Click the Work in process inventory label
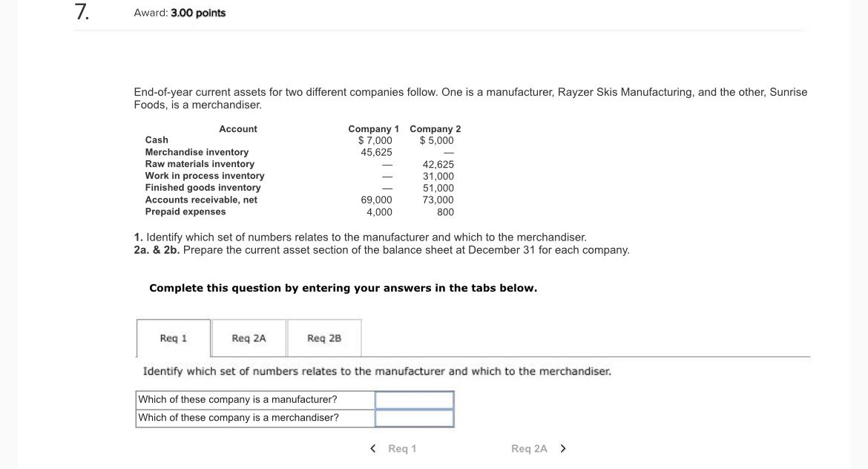This screenshot has height=469, width=868. point(205,176)
